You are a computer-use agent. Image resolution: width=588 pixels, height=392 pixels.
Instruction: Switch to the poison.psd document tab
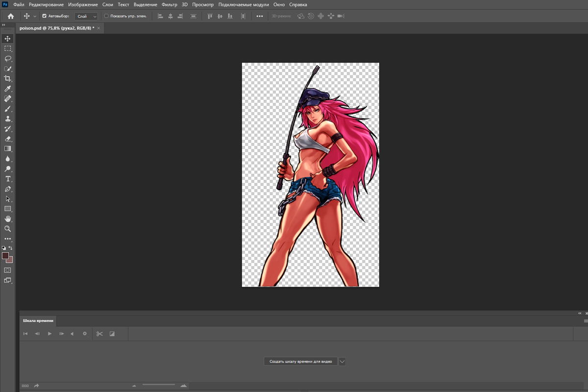click(57, 28)
